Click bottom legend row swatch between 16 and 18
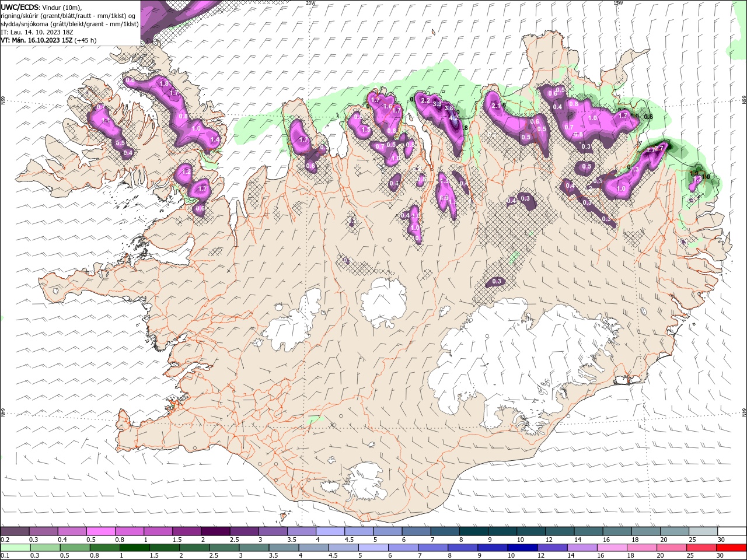Viewport: 747px width, 560px height. (x=612, y=548)
